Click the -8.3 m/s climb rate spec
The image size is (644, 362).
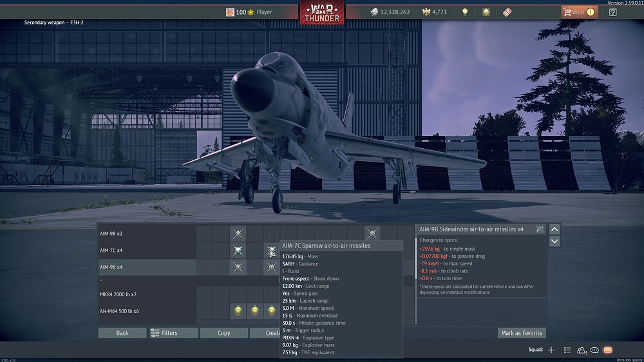(444, 271)
